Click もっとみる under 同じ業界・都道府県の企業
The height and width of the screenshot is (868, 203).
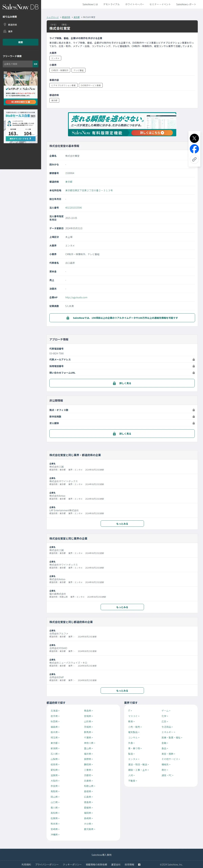tap(122, 524)
